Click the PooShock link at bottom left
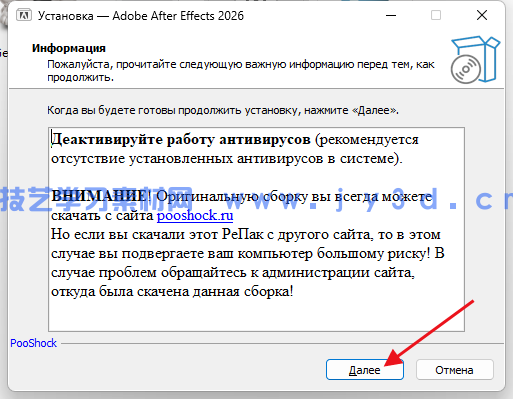513x399 pixels. (33, 343)
